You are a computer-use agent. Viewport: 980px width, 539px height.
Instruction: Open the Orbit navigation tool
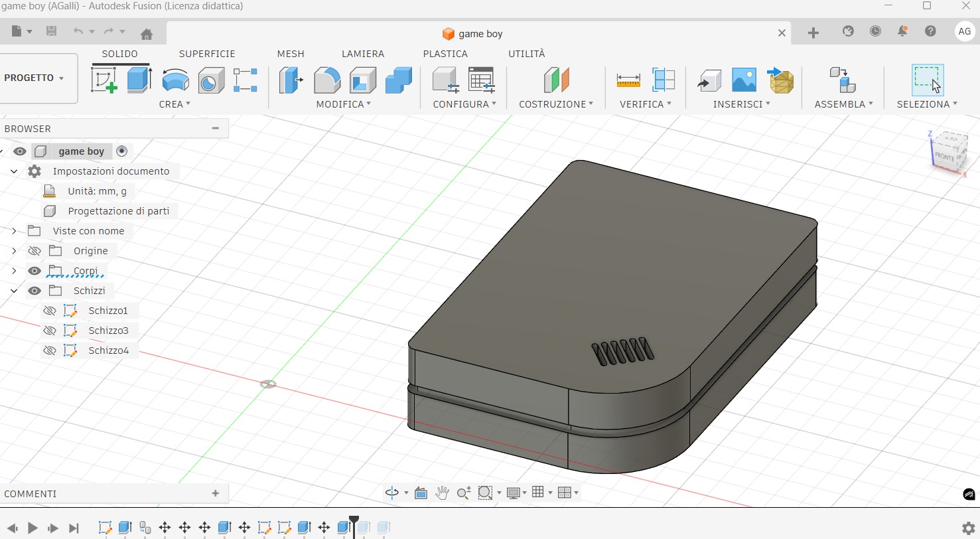392,493
